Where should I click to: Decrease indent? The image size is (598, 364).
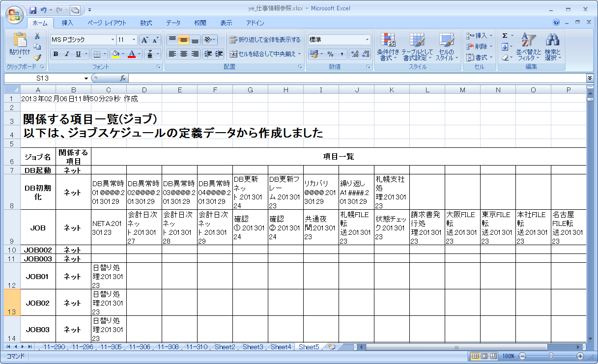point(208,54)
